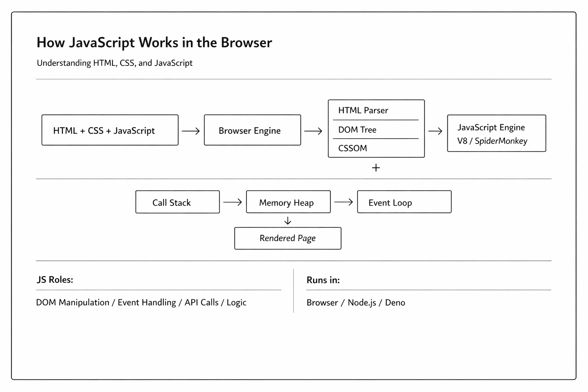
Task: Select the Browser Engine box
Action: tap(252, 130)
